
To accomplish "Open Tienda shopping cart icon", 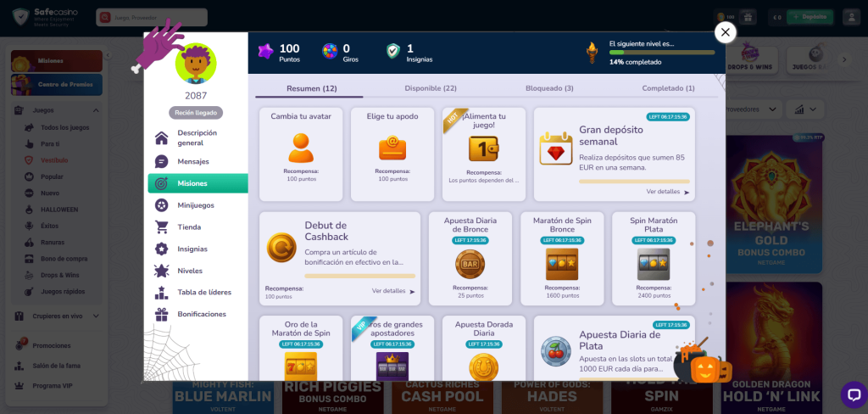I will (161, 227).
